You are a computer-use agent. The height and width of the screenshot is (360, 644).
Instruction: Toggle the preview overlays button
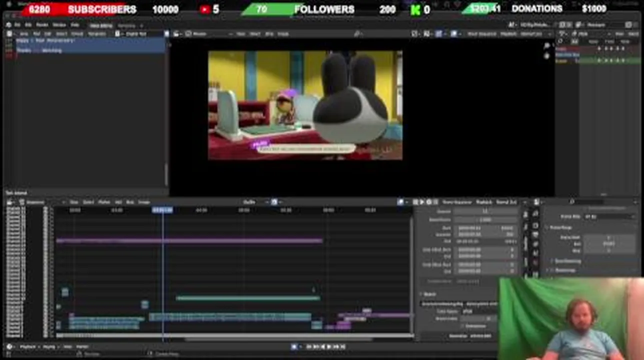point(454,33)
